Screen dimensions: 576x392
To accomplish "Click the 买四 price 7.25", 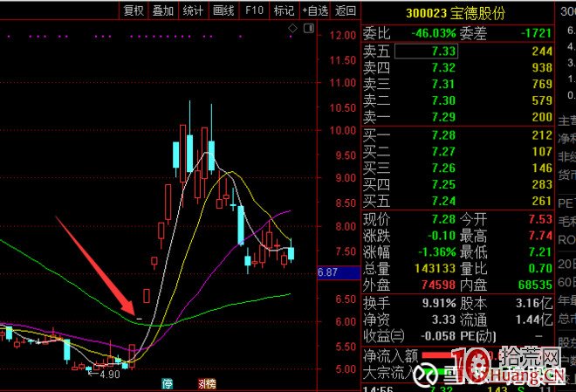I will (x=443, y=184).
